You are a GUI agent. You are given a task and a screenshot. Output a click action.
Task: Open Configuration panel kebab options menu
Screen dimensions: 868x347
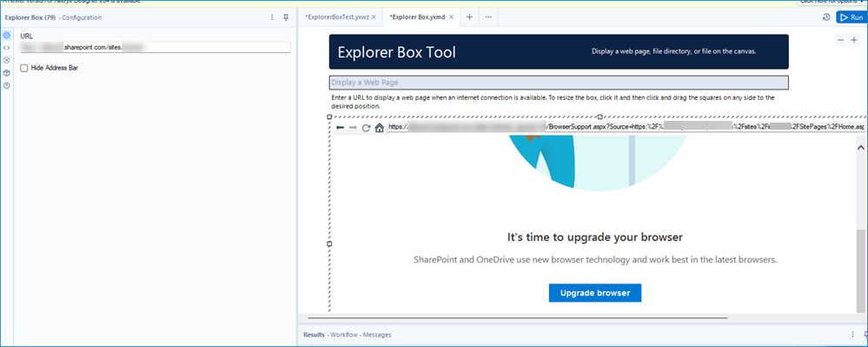click(x=272, y=17)
